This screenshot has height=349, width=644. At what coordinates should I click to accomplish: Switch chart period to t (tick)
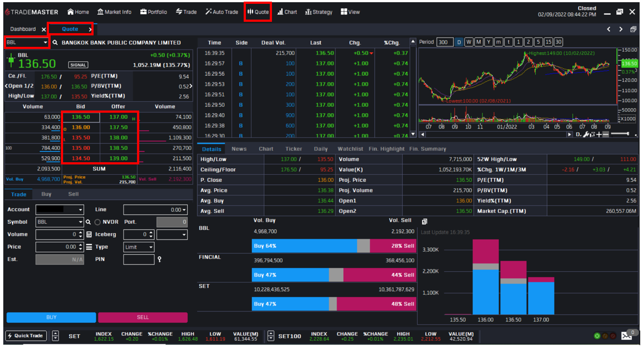pyautogui.click(x=509, y=42)
